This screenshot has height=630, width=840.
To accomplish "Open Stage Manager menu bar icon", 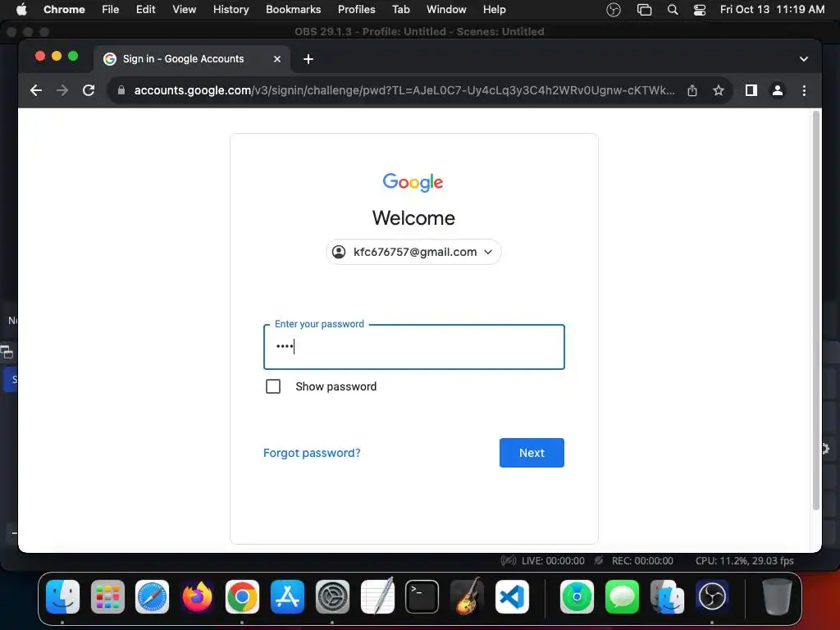I will [644, 10].
